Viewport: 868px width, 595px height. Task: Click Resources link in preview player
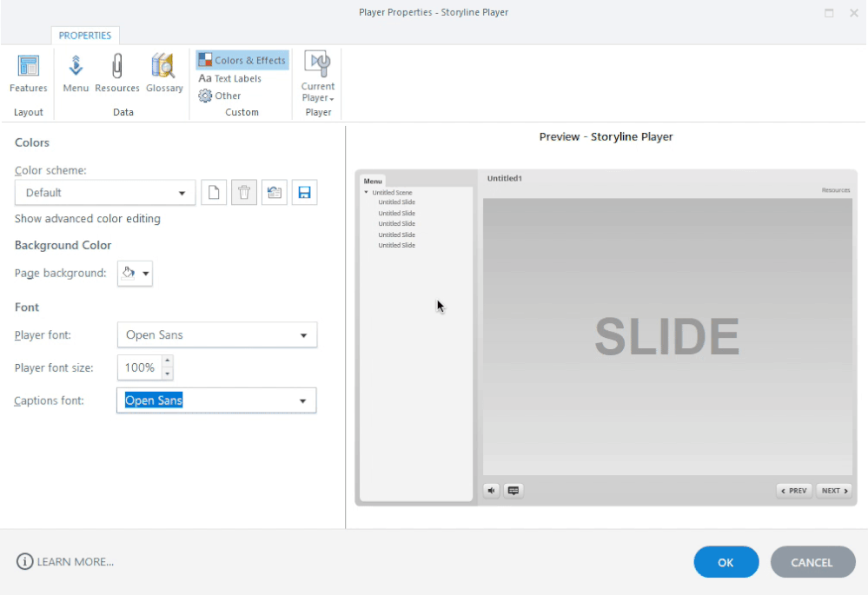(x=835, y=190)
